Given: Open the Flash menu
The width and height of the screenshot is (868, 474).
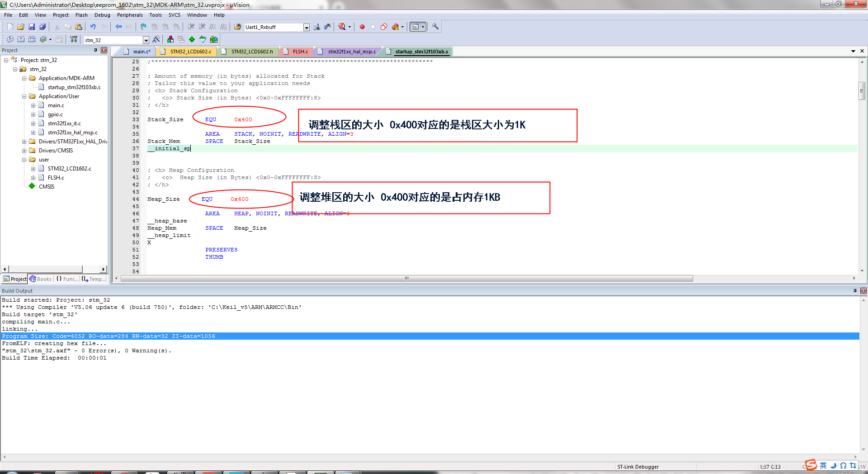Looking at the screenshot, I should coord(81,15).
